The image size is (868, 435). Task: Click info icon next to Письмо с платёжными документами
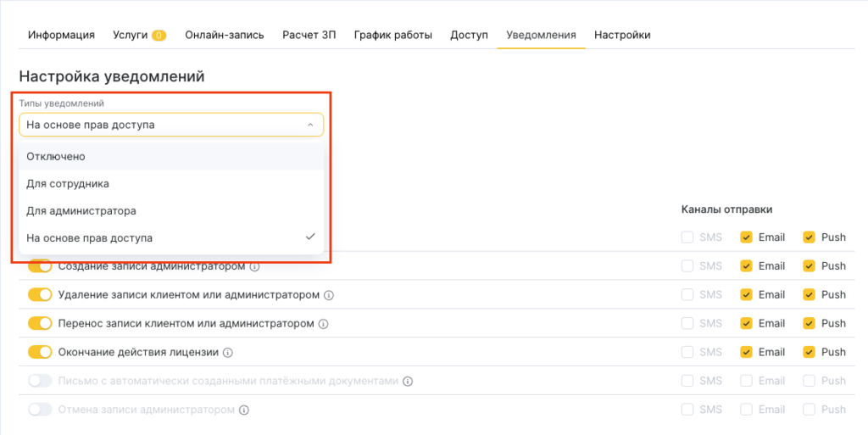coord(408,382)
